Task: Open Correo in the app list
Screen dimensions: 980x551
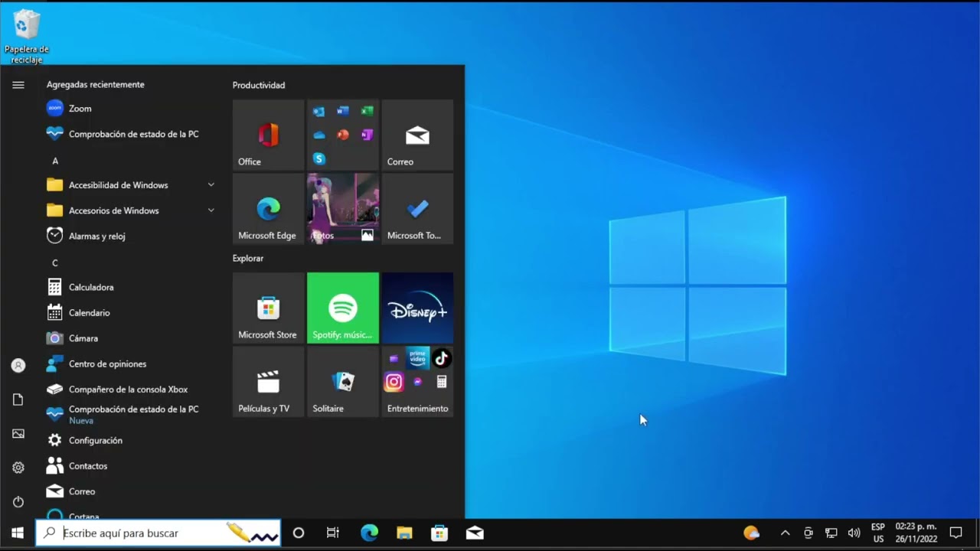Action: [130, 491]
